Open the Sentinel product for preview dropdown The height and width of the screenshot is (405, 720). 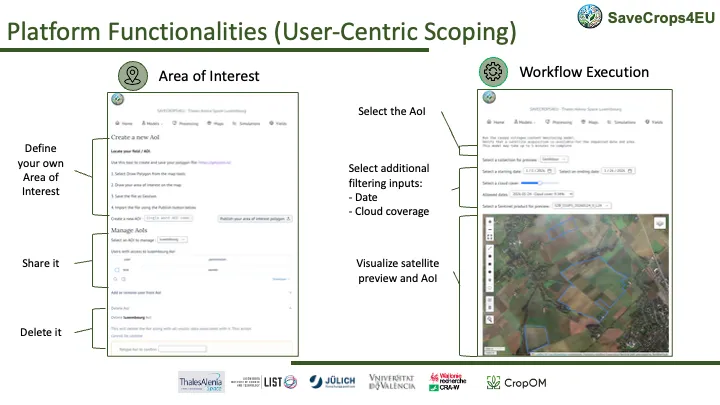coord(582,206)
